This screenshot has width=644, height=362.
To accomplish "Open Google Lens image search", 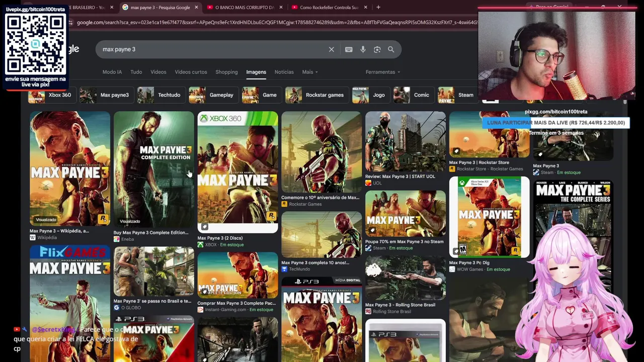I will pos(377,49).
